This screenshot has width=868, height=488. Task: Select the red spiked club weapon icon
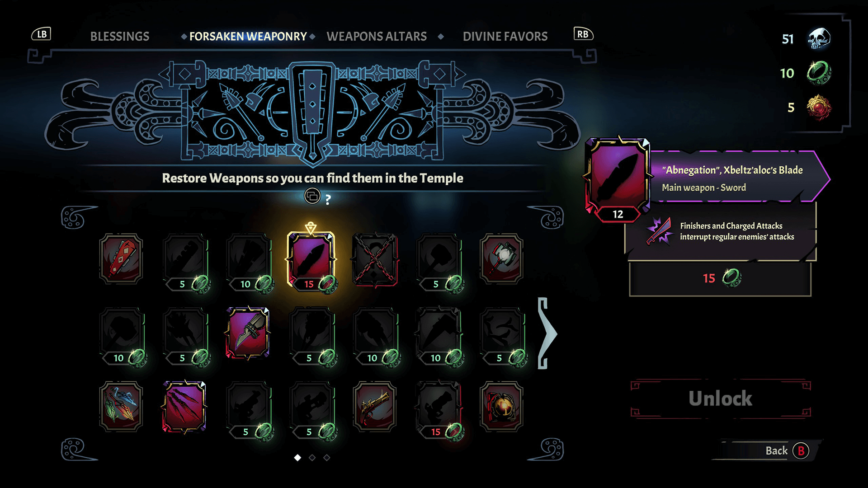pos(121,258)
